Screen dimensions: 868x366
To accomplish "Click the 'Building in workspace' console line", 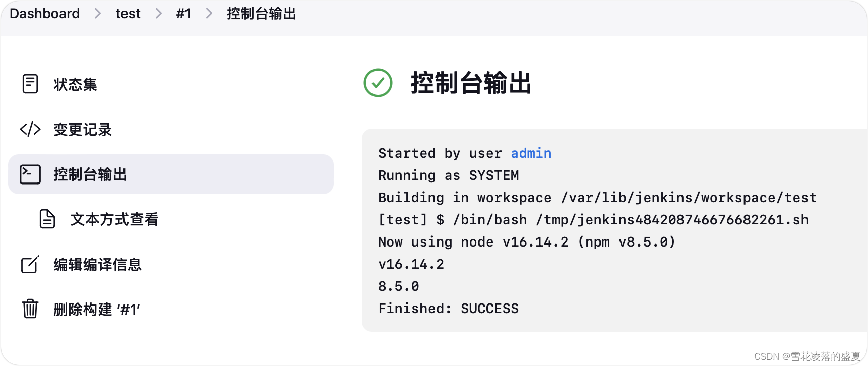I will [597, 198].
